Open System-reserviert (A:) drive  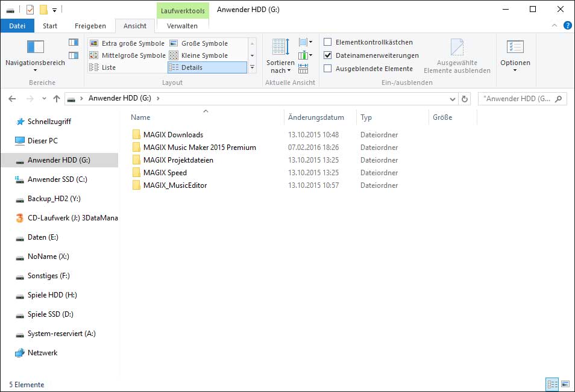(x=61, y=334)
